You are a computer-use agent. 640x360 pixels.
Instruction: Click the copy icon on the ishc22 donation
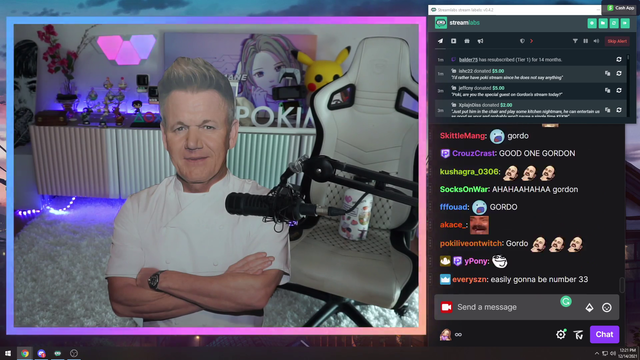point(607,73)
